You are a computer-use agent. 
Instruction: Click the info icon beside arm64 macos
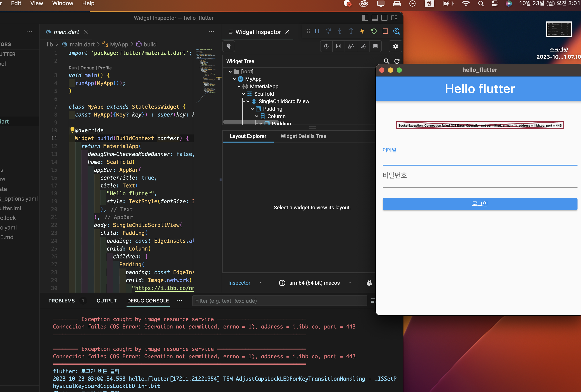(x=282, y=283)
